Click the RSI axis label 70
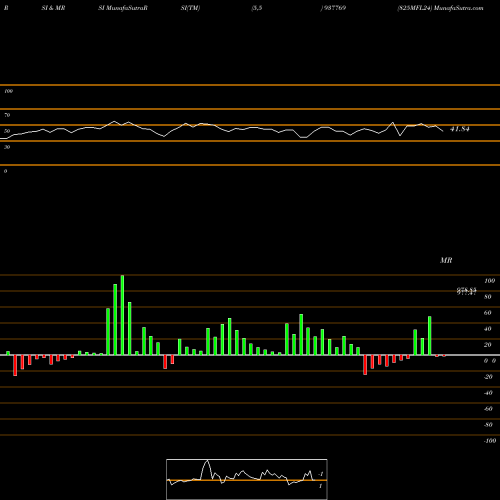The height and width of the screenshot is (500, 500). [7, 115]
